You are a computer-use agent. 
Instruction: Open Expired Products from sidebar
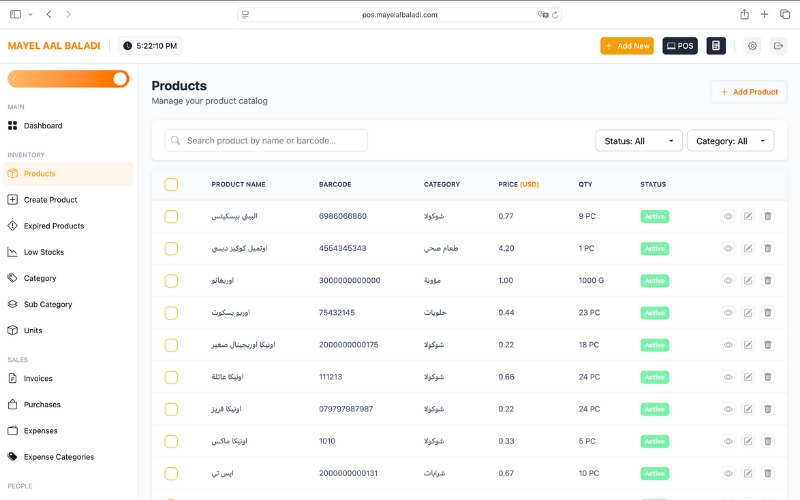(x=54, y=226)
